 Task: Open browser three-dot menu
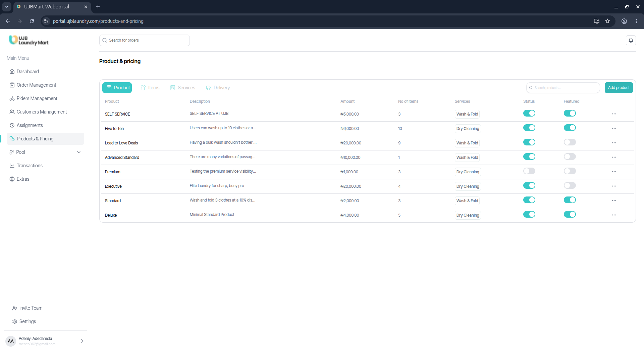636,21
